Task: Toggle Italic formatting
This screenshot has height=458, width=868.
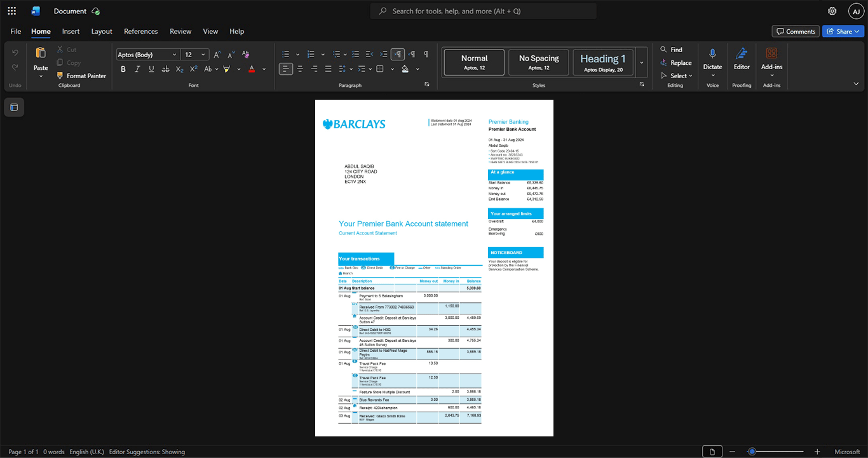Action: (137, 69)
